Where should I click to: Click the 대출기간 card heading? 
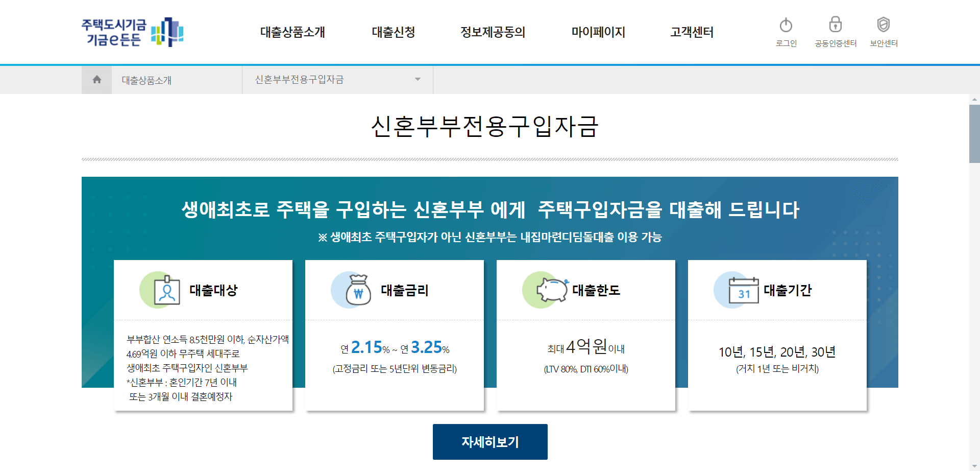788,290
